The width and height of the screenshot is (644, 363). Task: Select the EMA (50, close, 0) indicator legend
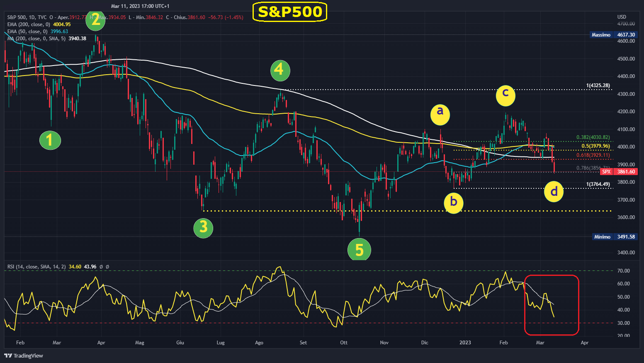pyautogui.click(x=27, y=32)
